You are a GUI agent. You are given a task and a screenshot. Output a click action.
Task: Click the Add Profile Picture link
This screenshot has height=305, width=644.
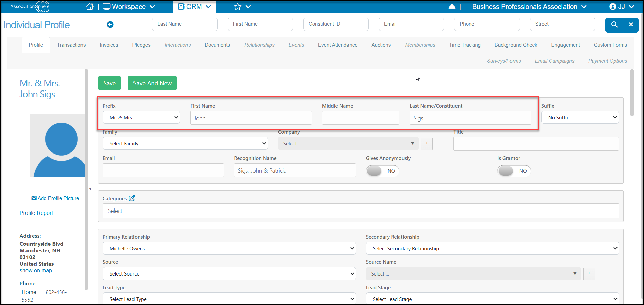tap(55, 198)
